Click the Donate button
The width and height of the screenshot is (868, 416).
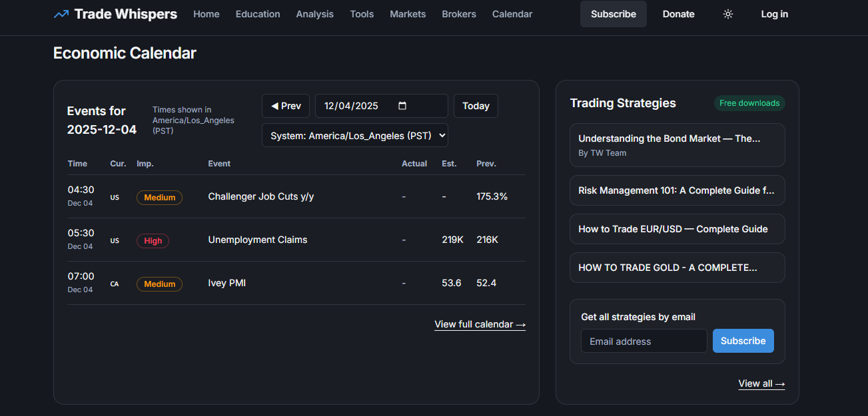[x=678, y=13]
